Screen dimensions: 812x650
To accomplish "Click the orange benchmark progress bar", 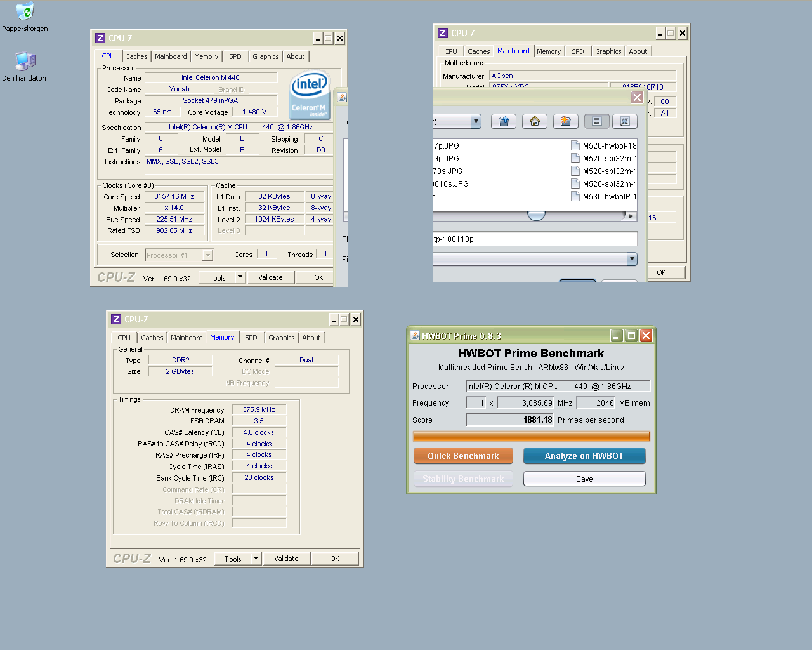I will click(532, 436).
